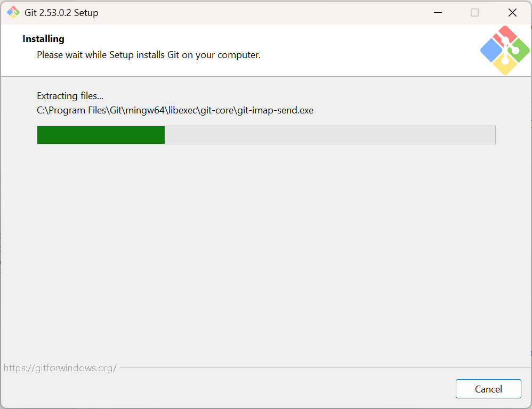This screenshot has width=532, height=409.
Task: Click the installation progress bar
Action: [266, 135]
